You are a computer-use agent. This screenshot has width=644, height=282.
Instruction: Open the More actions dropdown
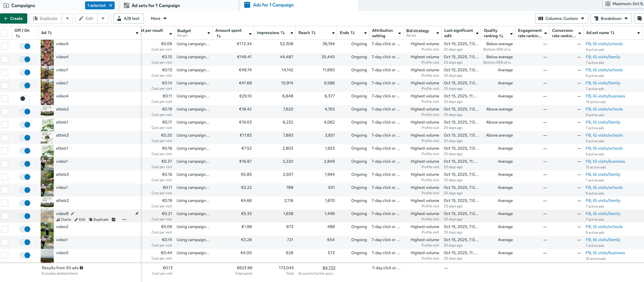pyautogui.click(x=158, y=18)
